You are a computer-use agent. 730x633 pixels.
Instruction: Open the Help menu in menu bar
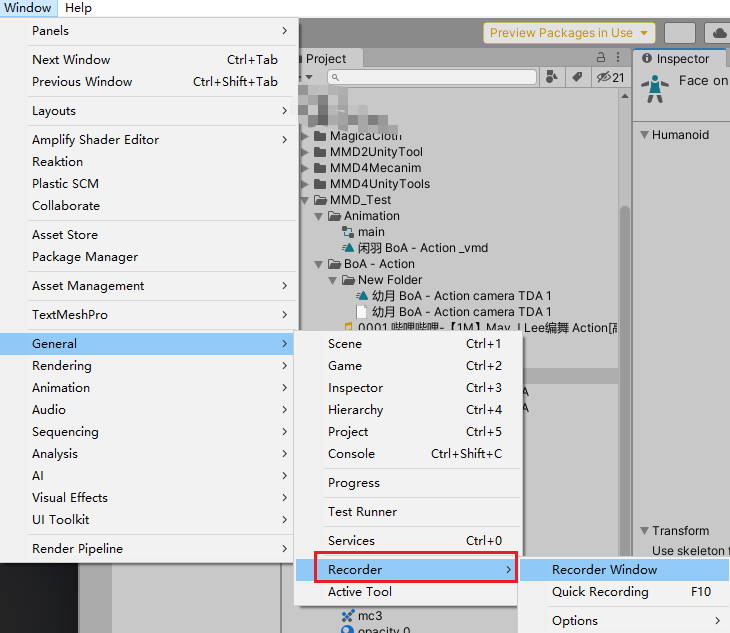pyautogui.click(x=78, y=8)
